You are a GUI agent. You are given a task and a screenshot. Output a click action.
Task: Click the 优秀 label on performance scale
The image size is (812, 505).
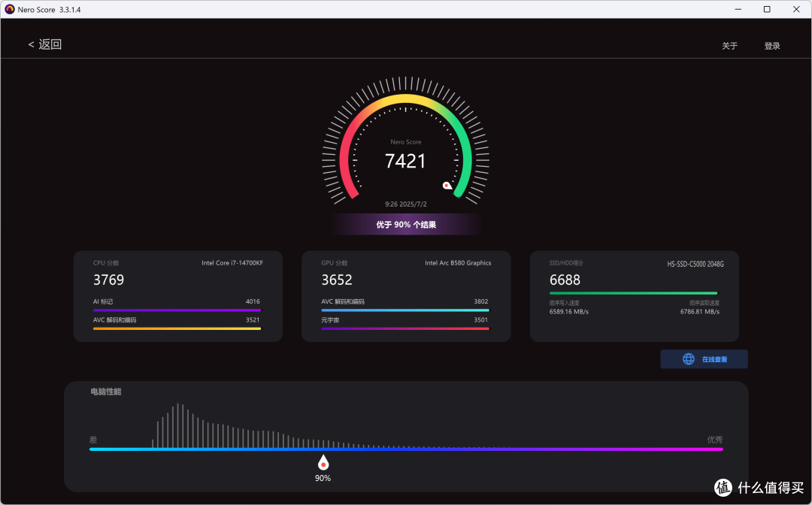(x=715, y=440)
